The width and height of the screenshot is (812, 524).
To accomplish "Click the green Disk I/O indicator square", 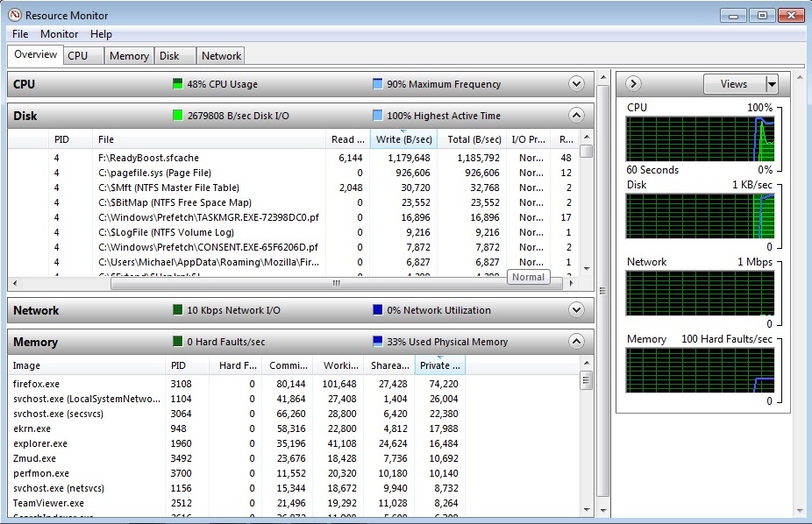I will pyautogui.click(x=178, y=116).
